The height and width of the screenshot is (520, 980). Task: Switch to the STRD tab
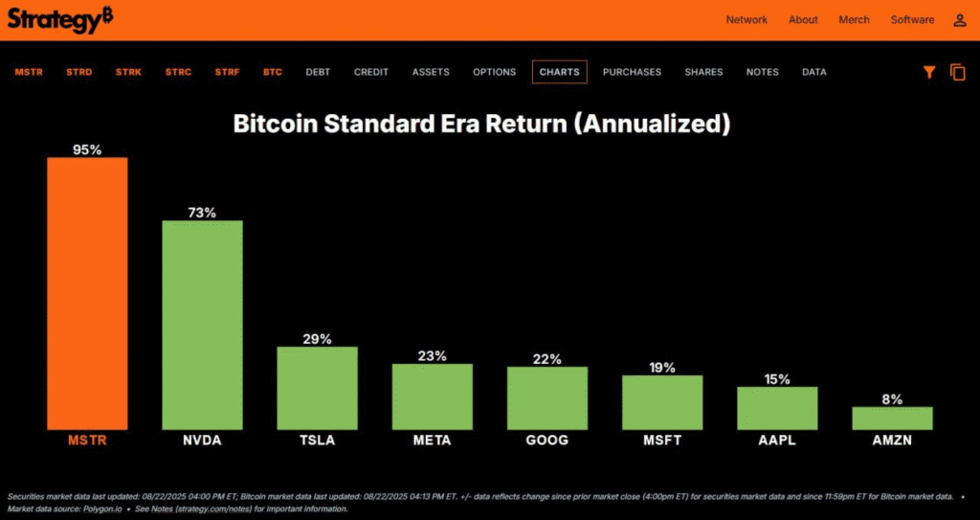(79, 72)
